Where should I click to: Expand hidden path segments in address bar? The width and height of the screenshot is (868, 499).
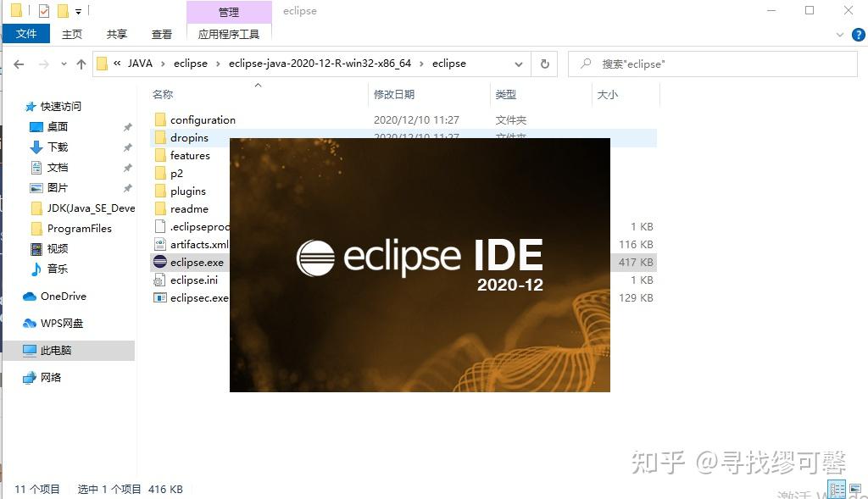pos(117,64)
